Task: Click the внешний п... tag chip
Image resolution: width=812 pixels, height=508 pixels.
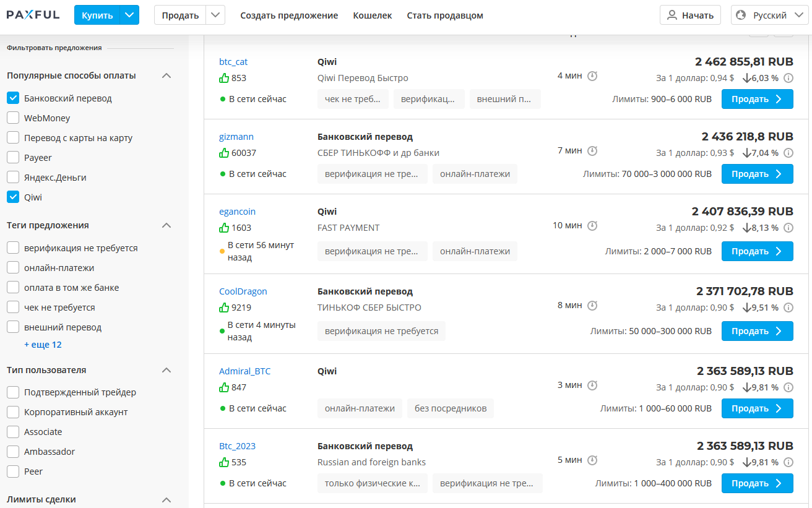Action: tap(505, 99)
